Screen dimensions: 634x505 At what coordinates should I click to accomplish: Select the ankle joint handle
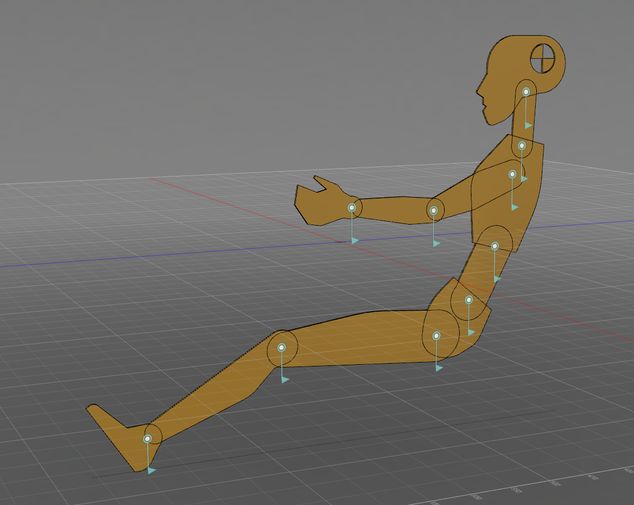[149, 438]
